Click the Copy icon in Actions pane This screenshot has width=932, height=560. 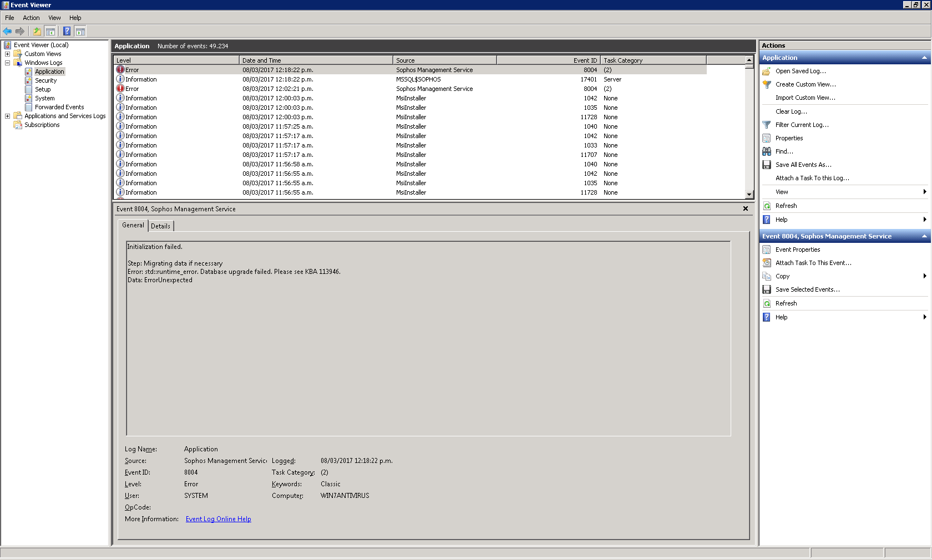coord(767,276)
